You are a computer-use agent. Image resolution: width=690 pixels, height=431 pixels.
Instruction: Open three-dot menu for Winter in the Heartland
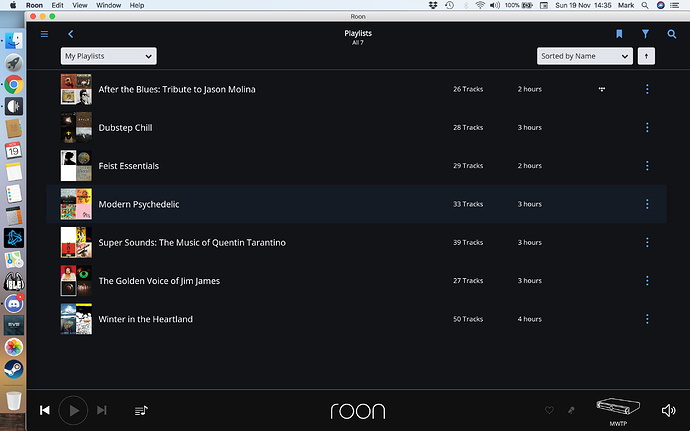(x=647, y=319)
